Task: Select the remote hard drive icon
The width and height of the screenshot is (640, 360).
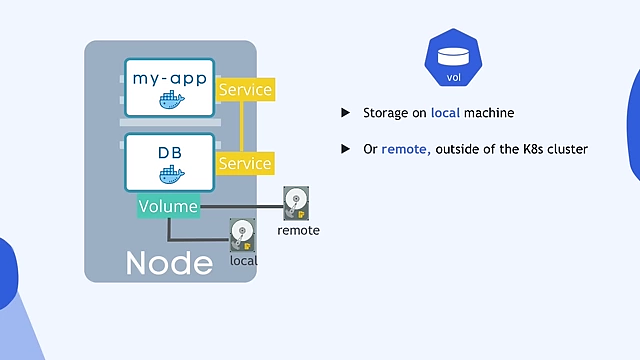Action: 296,203
